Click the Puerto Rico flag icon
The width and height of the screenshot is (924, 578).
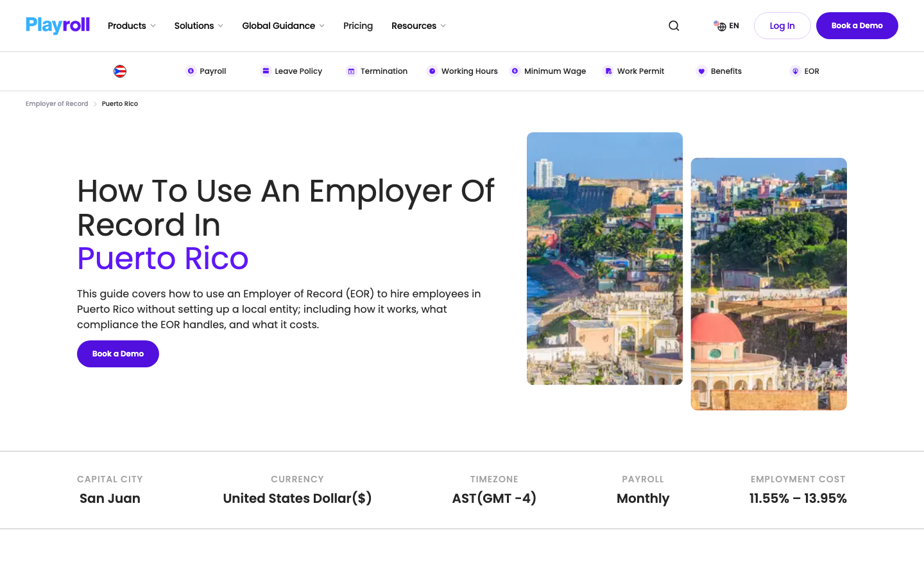coord(120,71)
